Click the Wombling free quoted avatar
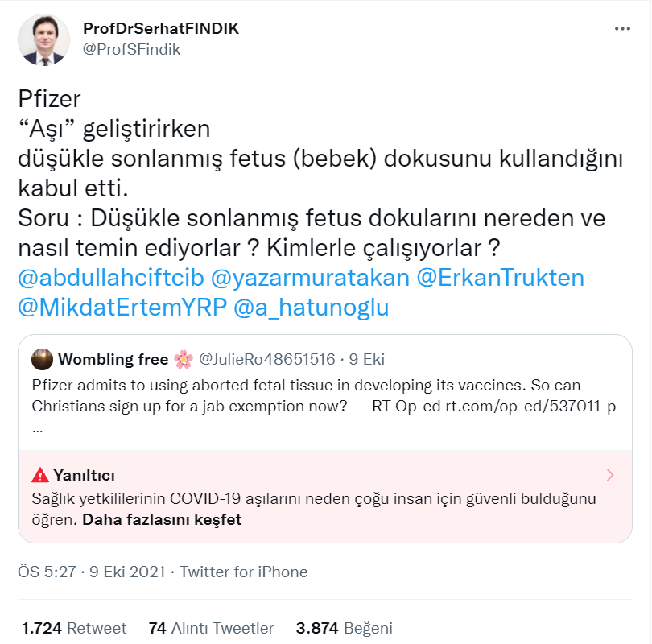Image resolution: width=652 pixels, height=644 pixels. [43, 359]
